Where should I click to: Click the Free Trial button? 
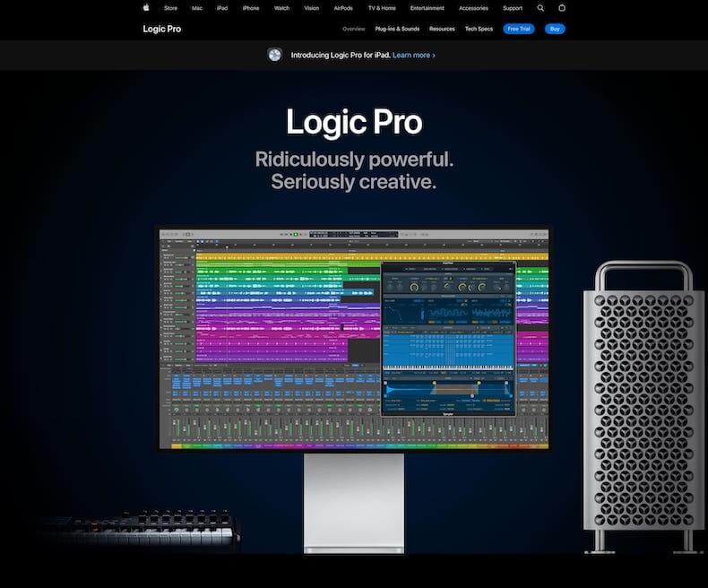[x=519, y=29]
